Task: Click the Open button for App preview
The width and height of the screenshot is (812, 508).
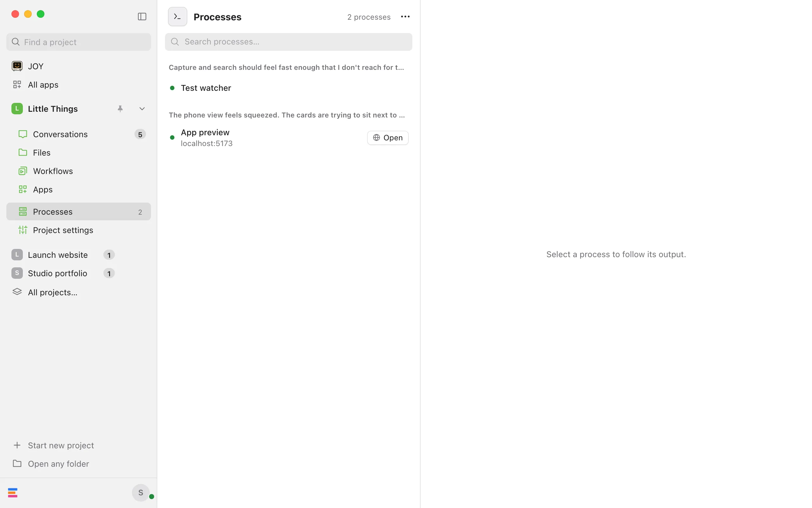Action: 388,138
